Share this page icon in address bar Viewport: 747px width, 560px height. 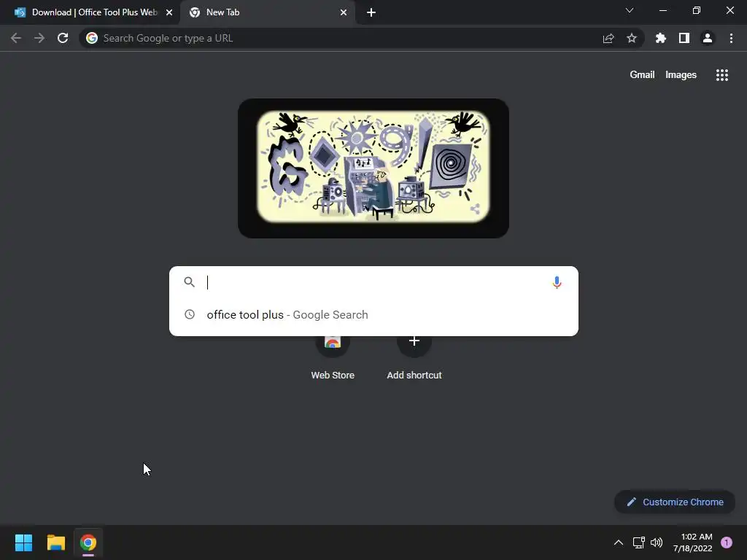coord(608,38)
